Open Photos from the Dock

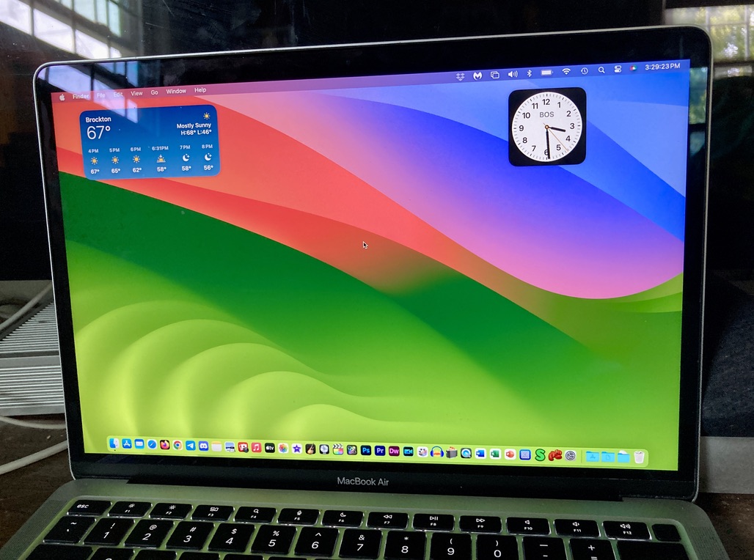[x=283, y=449]
